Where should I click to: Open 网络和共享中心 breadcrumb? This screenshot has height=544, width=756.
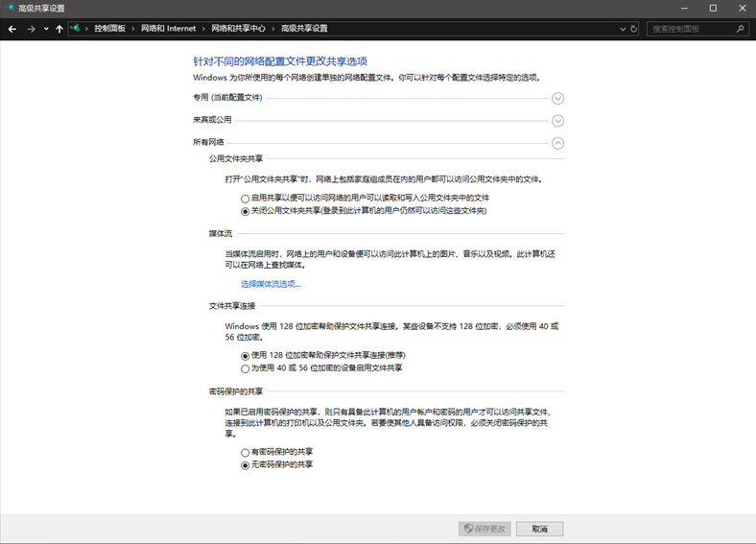(x=238, y=29)
